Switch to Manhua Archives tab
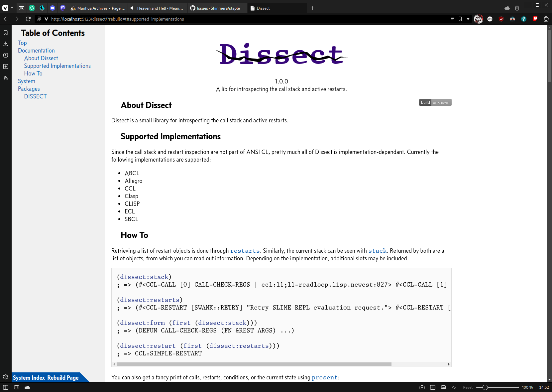 98,8
